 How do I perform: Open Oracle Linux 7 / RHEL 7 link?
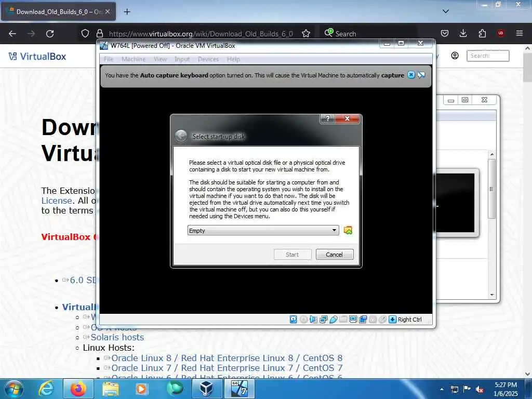(227, 368)
